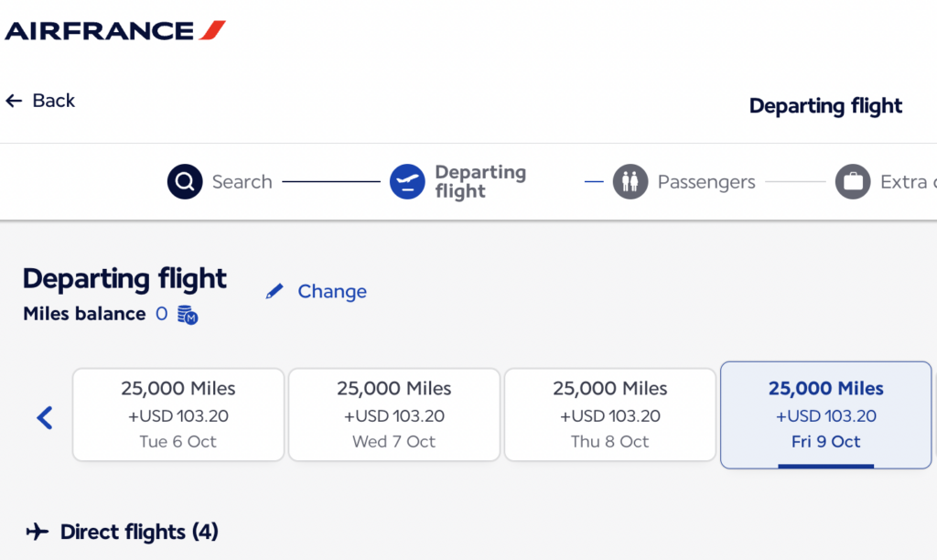
Task: Click the Passengers step icon
Action: coord(630,182)
